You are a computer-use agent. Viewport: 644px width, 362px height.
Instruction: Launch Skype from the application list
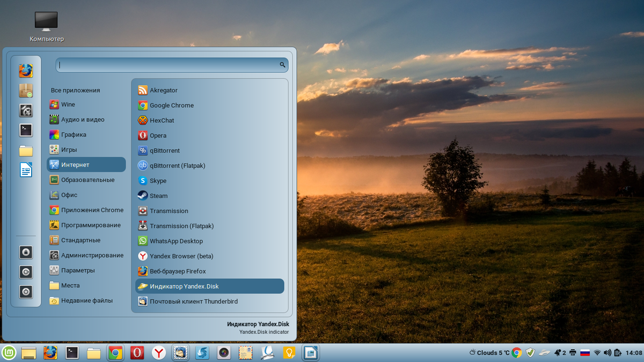pos(209,181)
